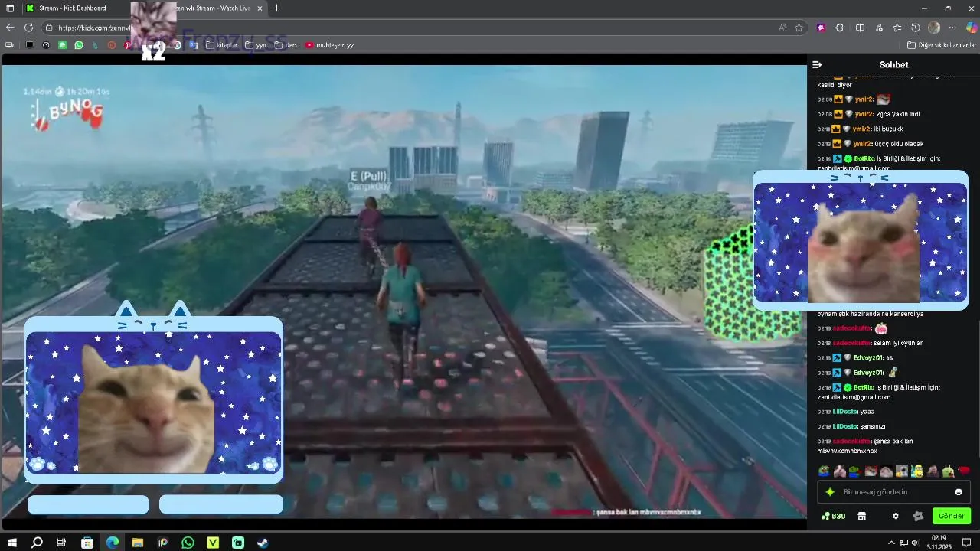Expand Diğer sık kullanılanlar folder
Viewport: 980px width, 551px height.
(x=941, y=45)
